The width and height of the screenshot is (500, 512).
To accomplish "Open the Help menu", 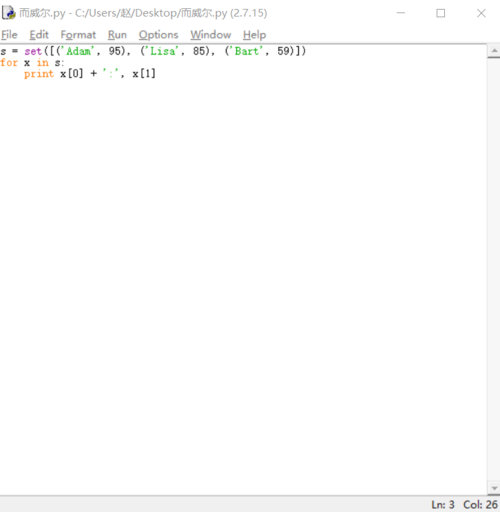I will [x=255, y=35].
